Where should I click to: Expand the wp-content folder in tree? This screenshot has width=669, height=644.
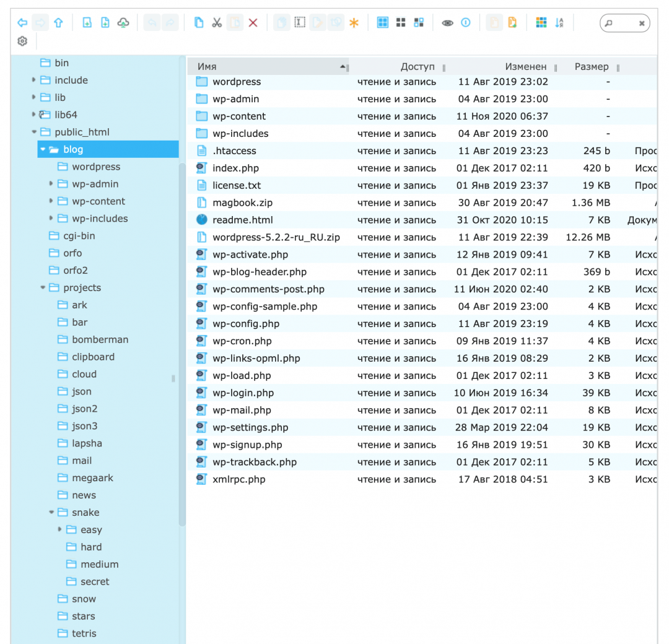click(51, 201)
